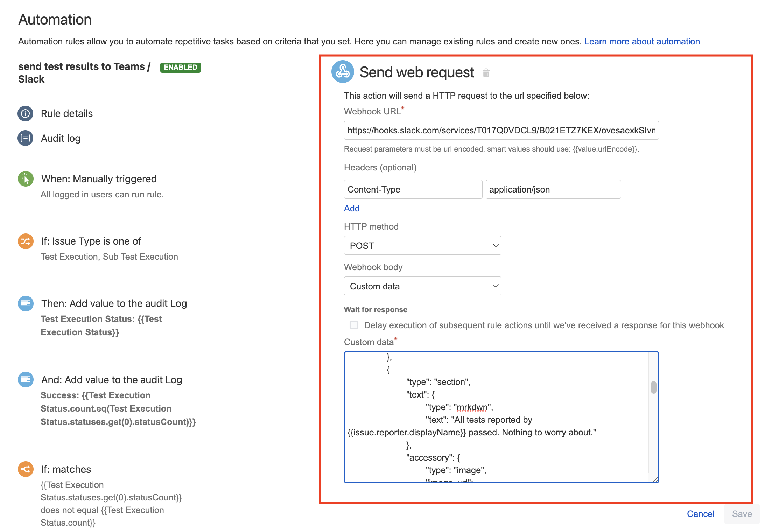Open Rule details section
This screenshot has height=532, width=779.
[x=67, y=113]
